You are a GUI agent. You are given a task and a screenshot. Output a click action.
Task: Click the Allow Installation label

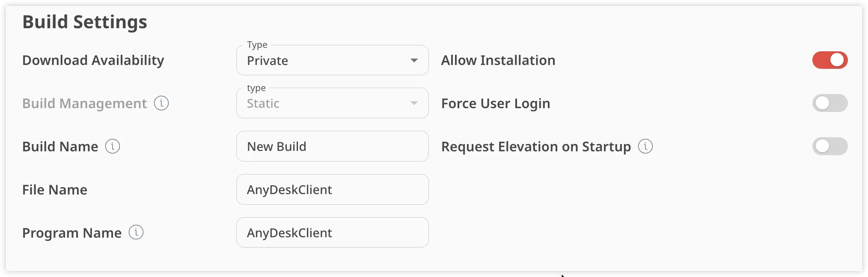pos(498,60)
